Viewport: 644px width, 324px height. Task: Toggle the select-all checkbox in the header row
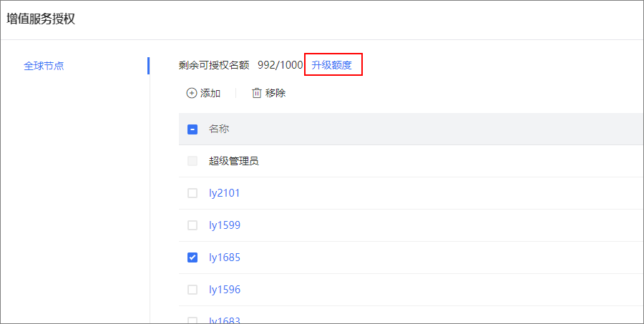tap(192, 129)
